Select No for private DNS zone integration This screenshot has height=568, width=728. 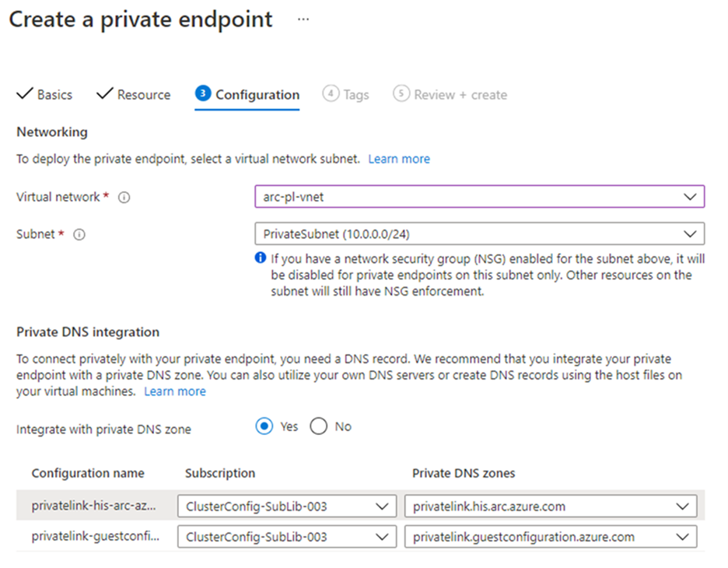coord(319,426)
